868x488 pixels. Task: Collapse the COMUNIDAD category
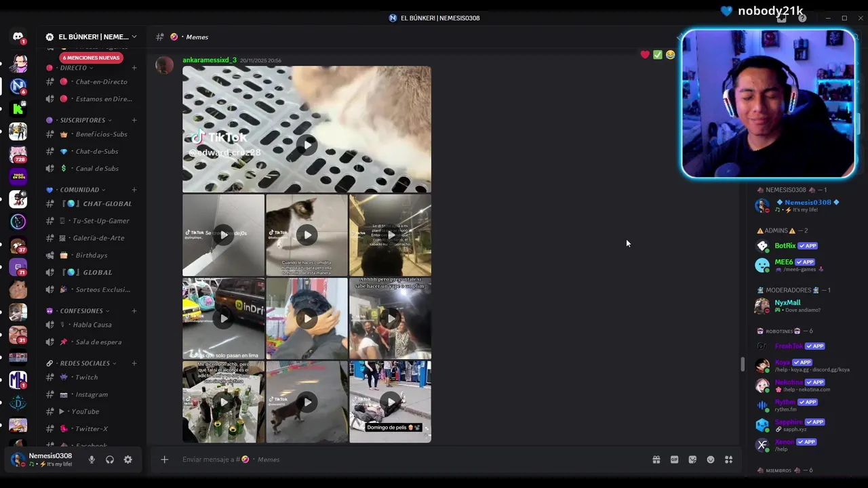click(79, 190)
